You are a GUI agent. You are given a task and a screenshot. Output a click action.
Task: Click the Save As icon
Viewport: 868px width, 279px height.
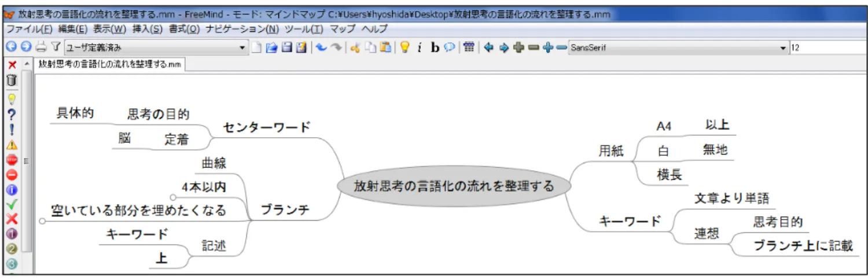point(301,48)
